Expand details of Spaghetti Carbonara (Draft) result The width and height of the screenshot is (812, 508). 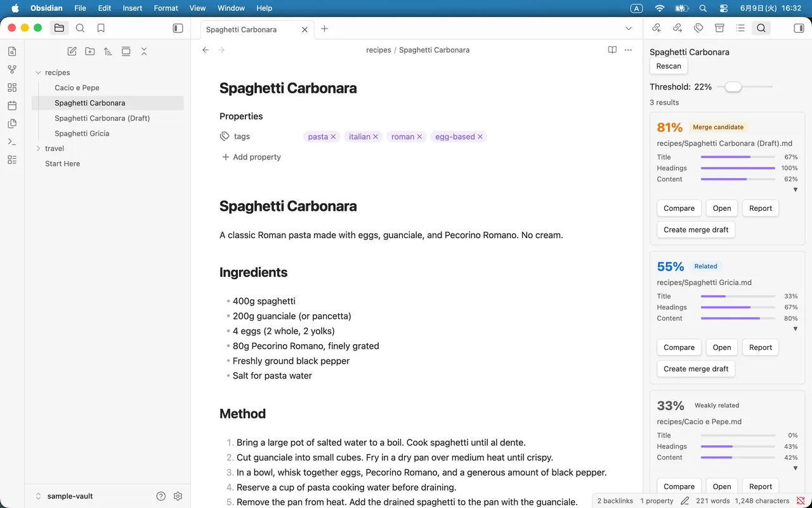coord(796,190)
